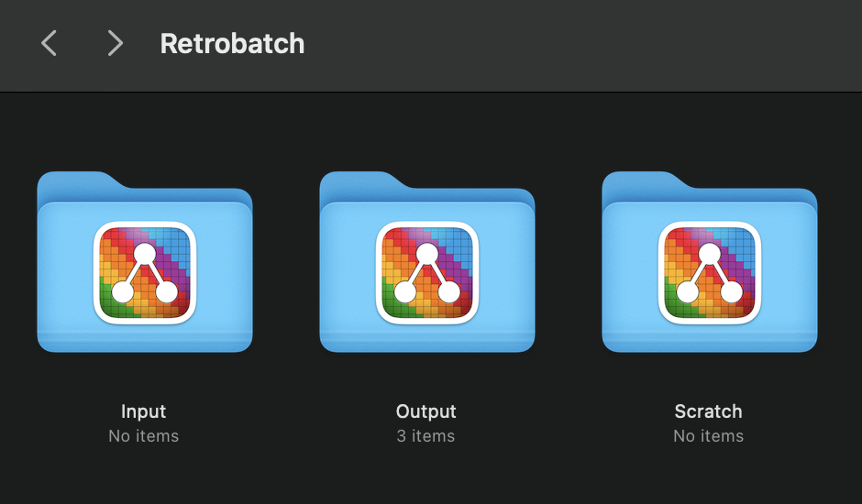The image size is (862, 504).
Task: Go back with the left chevron
Action: [x=49, y=43]
